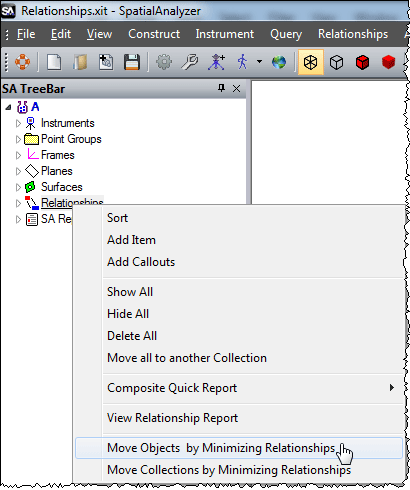Open the Instrument menu
The image size is (410, 490).
pyautogui.click(x=225, y=34)
